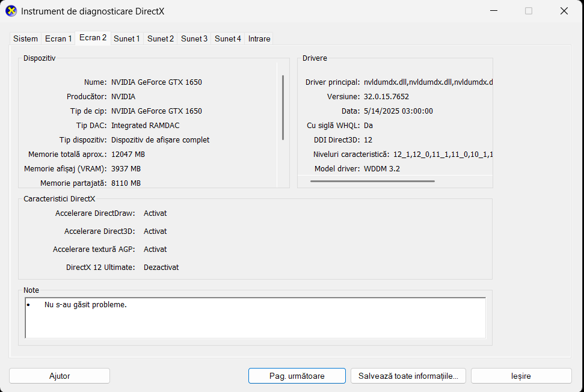Switch to the Sunet 3 tab

point(194,38)
